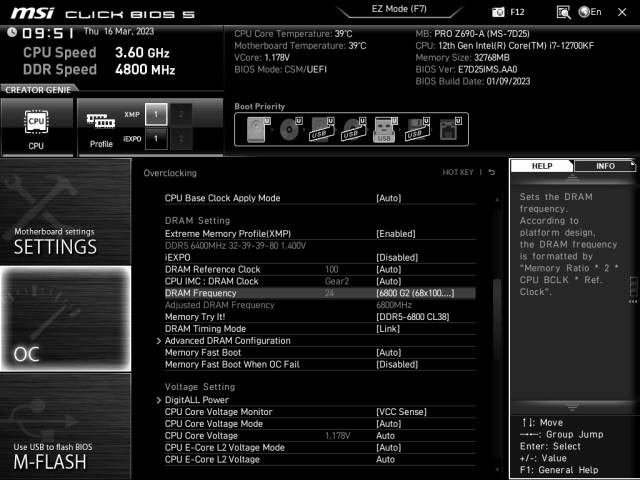Open the OC section

[x=65, y=319]
